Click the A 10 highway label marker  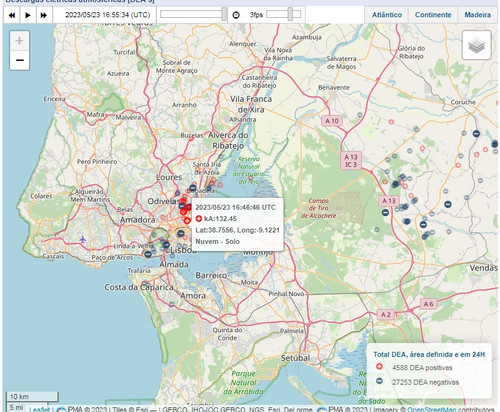[332, 121]
